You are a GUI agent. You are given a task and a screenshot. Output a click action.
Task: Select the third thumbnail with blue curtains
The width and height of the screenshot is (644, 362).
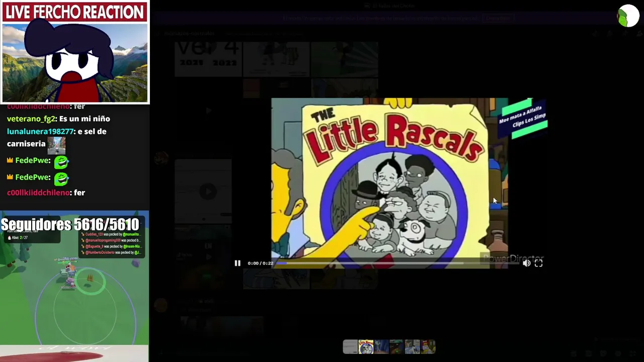click(381, 347)
